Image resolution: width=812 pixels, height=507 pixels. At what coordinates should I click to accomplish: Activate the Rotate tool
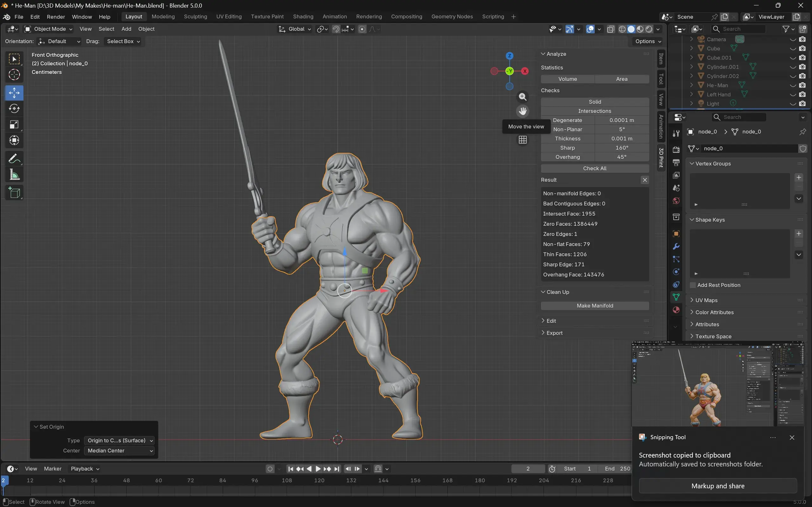pyautogui.click(x=14, y=109)
